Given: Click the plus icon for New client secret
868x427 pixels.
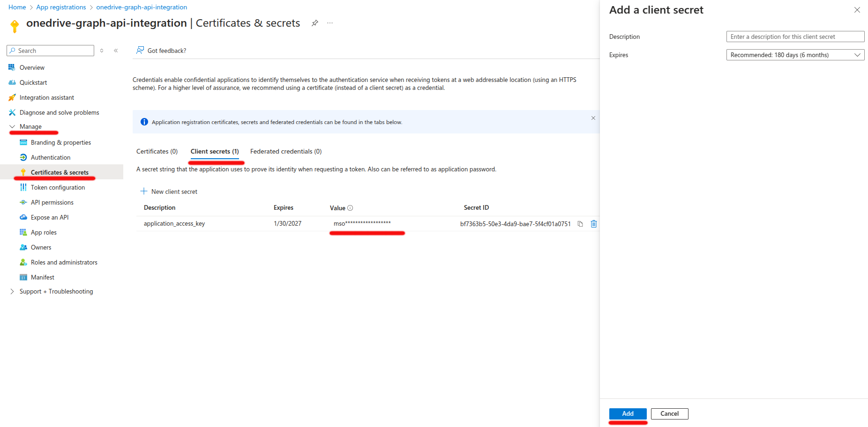Looking at the screenshot, I should tap(144, 191).
